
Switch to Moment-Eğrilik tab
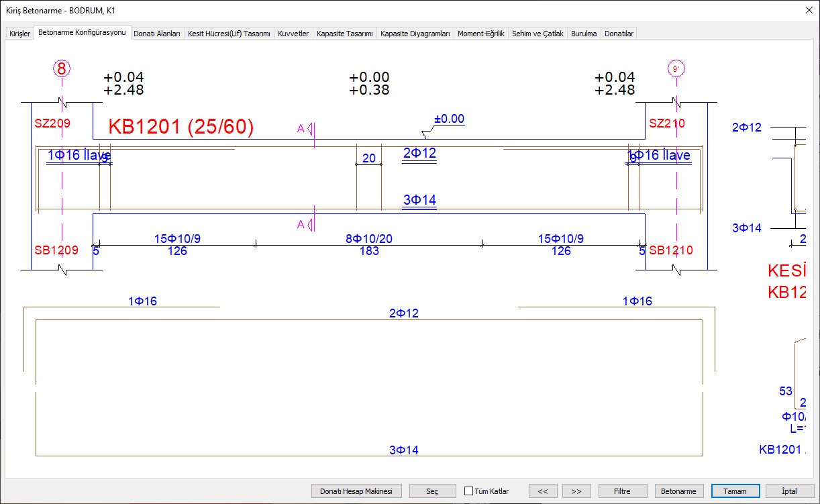(x=480, y=34)
